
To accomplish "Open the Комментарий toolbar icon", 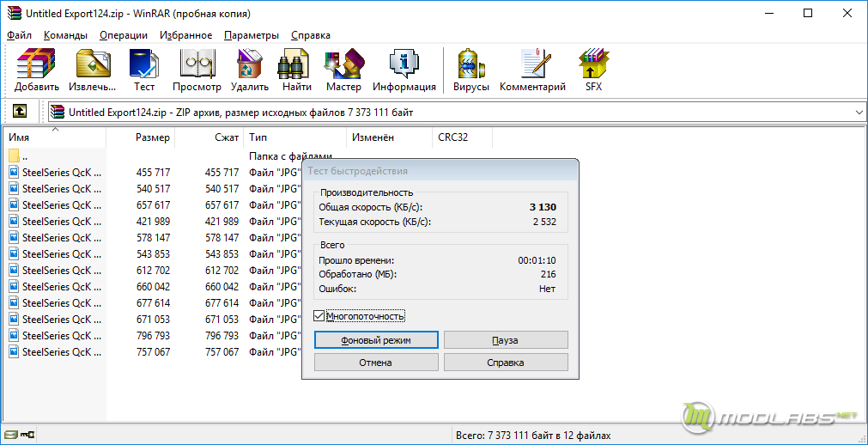I will tap(532, 70).
